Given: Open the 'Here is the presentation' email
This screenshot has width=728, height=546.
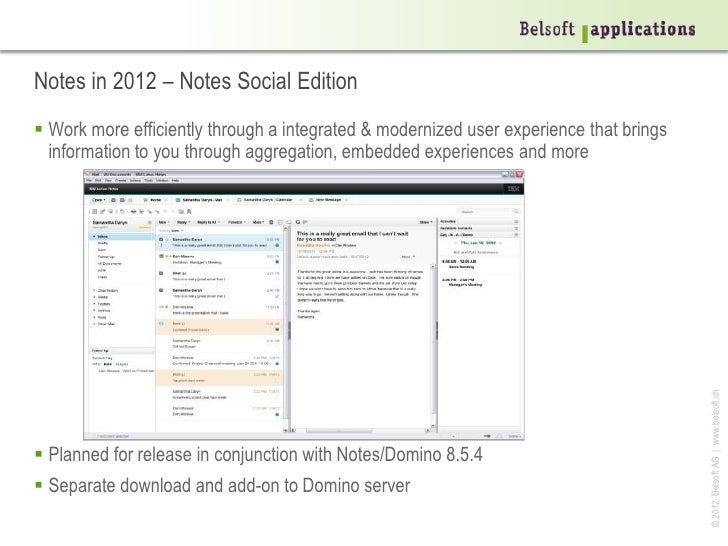Looking at the screenshot, I should tap(219, 310).
